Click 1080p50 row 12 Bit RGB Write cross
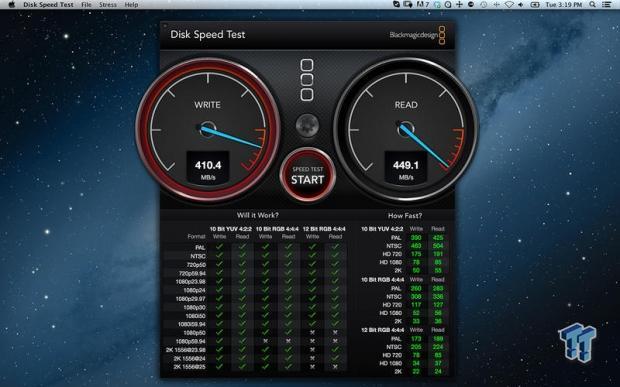Screen dimensions: 620x387 (312, 332)
